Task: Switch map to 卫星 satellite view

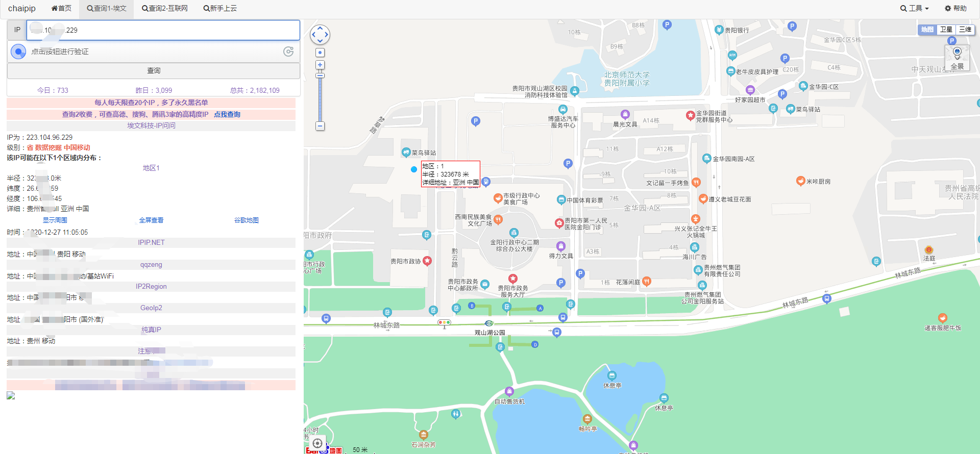Action: (x=946, y=30)
